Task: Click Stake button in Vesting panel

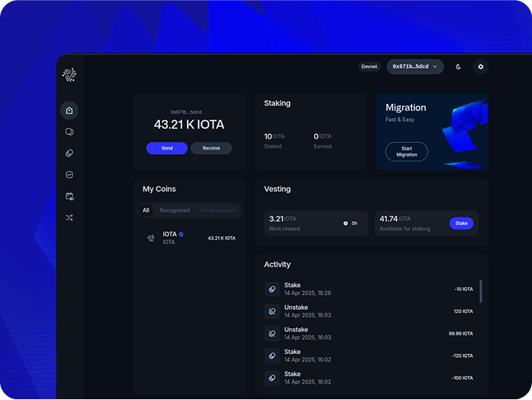Action: 461,223
